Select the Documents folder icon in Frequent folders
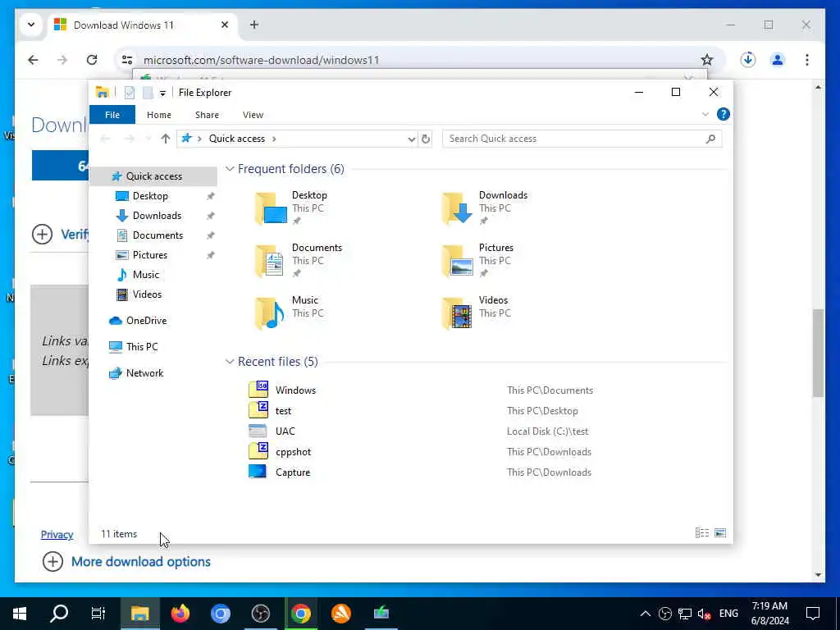 (270, 261)
